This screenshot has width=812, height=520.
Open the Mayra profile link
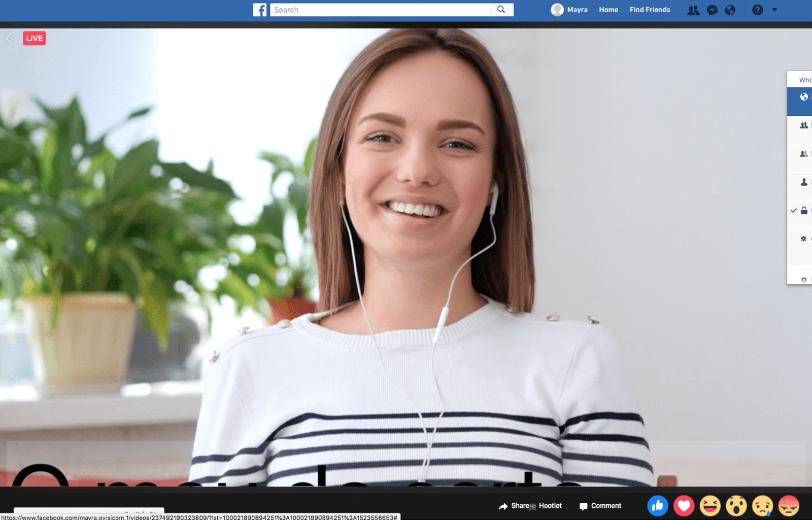point(577,10)
